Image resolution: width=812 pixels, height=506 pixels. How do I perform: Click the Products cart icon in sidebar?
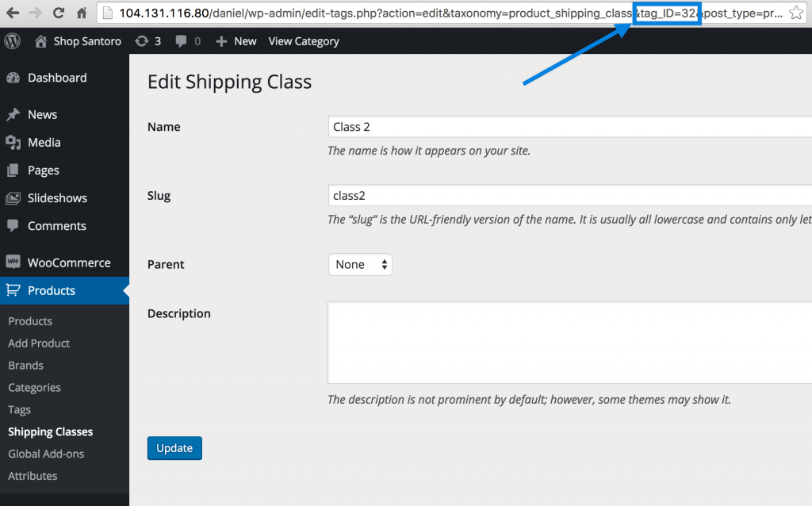[x=13, y=290]
